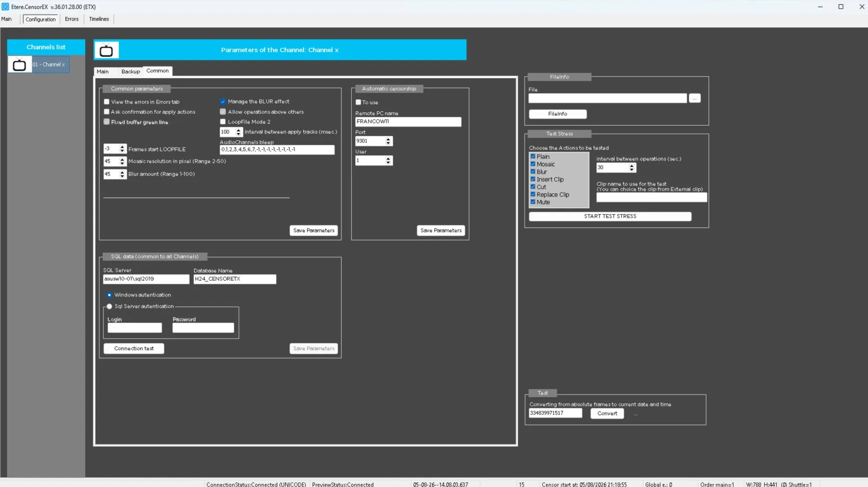Save Parameters in Common parameters group
The width and height of the screenshot is (868, 487).
coord(314,231)
